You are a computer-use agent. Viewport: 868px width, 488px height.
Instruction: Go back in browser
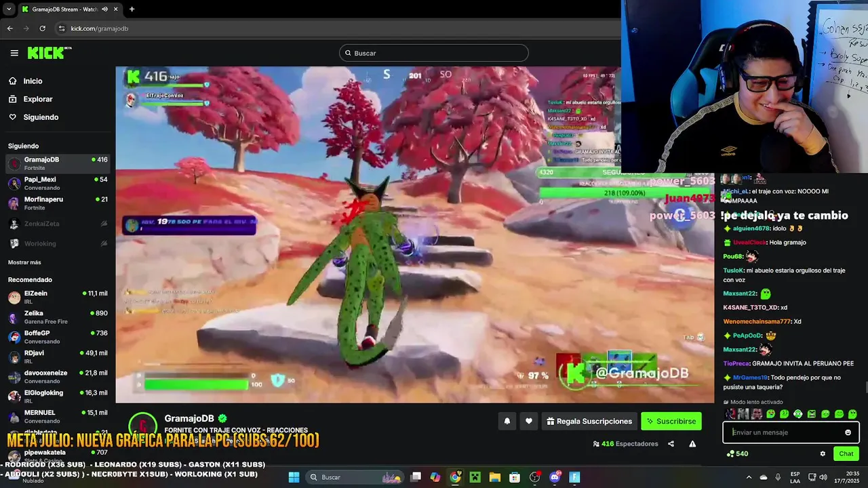[x=9, y=28]
